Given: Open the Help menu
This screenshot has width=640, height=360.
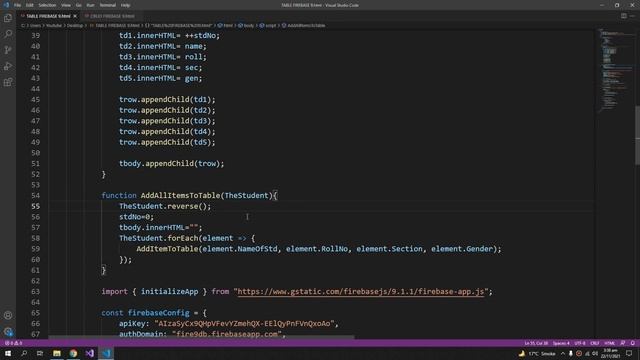Looking at the screenshot, I should point(125,5).
